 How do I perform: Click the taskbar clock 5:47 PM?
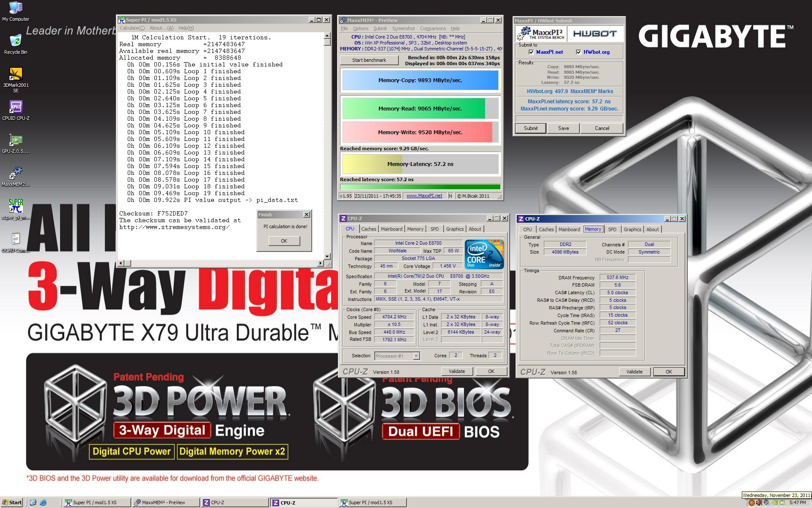[x=798, y=502]
